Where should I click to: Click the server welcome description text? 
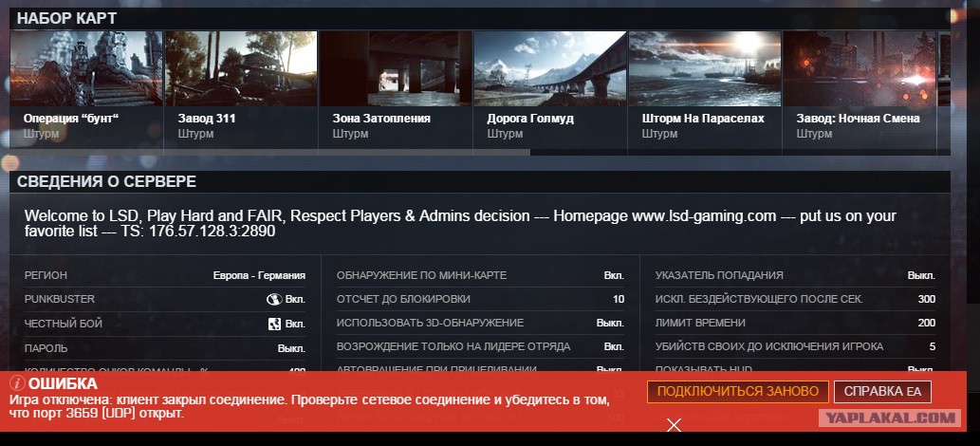click(460, 224)
